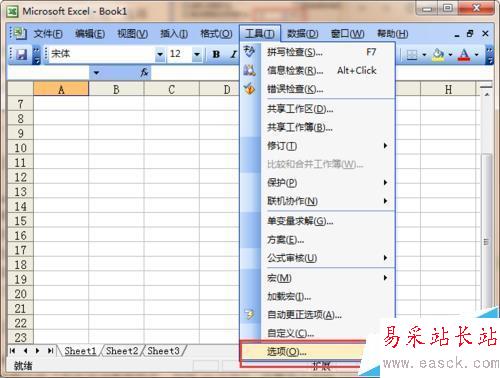This screenshot has width=500, height=378.
Task: Go to last sheet navigation arrow
Action: point(50,351)
